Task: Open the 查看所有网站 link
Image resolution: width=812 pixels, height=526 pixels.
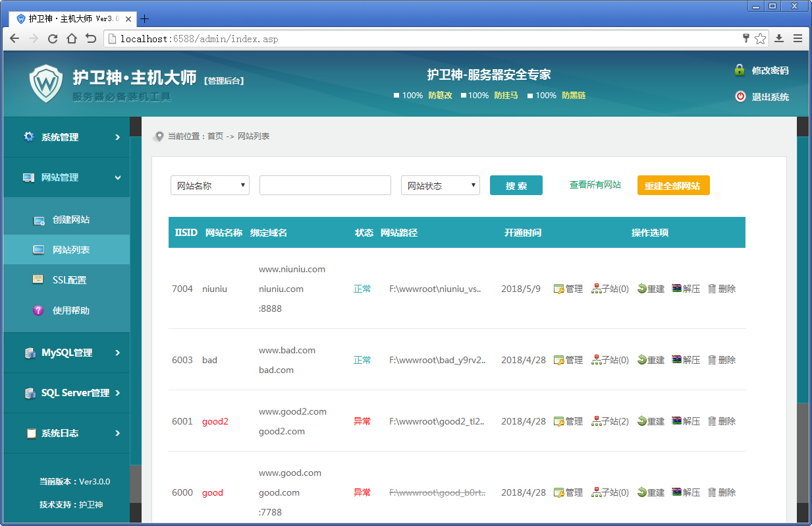Action: pyautogui.click(x=595, y=185)
